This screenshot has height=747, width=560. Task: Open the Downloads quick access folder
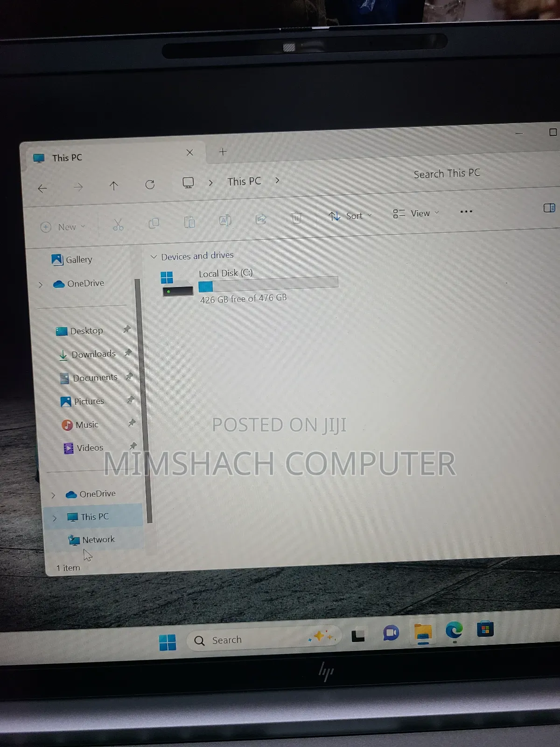[87, 354]
